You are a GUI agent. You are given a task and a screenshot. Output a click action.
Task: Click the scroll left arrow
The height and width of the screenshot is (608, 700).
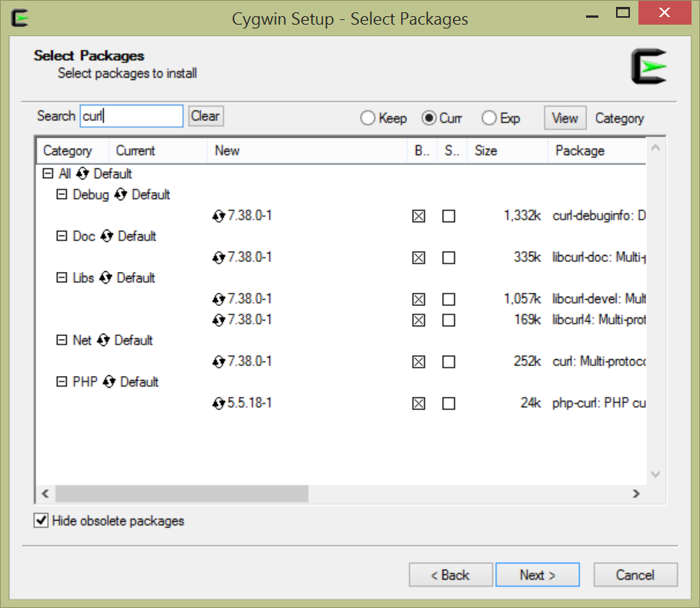point(45,494)
